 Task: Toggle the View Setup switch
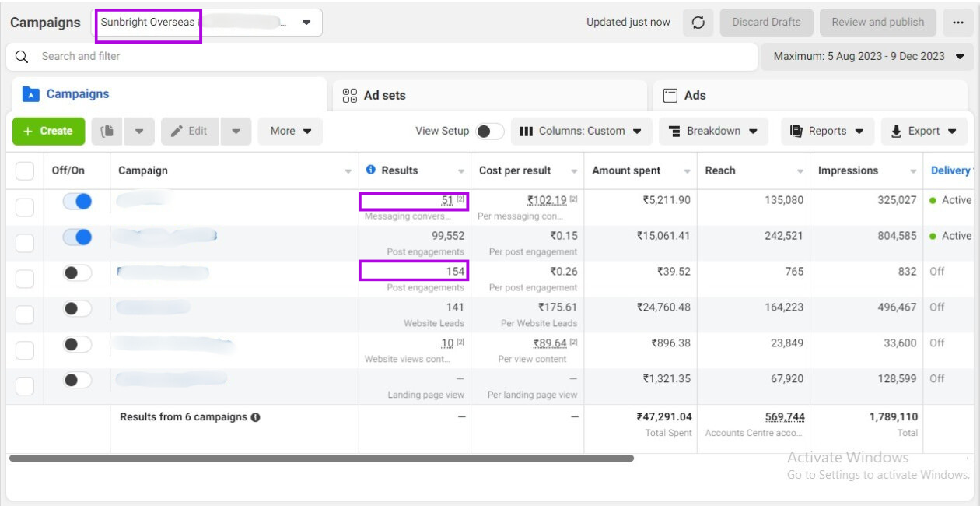(x=489, y=131)
